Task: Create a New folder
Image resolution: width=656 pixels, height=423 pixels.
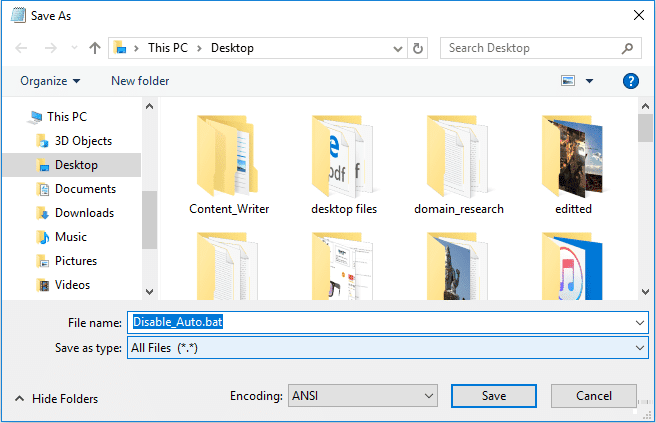Action: [x=140, y=81]
